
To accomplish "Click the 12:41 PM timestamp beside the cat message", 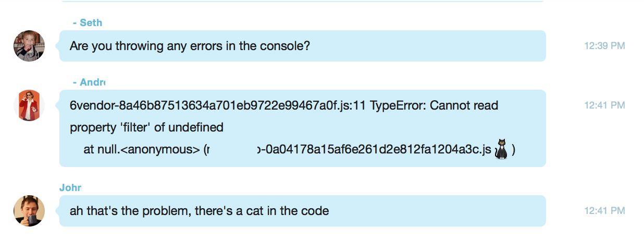I will tap(604, 211).
